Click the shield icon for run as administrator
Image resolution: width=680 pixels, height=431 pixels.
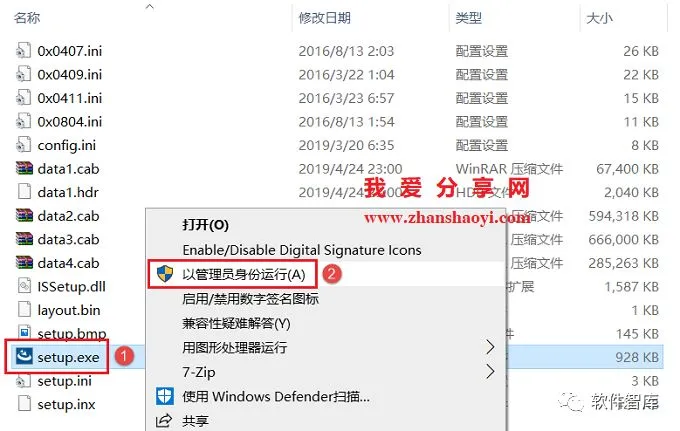tap(165, 274)
